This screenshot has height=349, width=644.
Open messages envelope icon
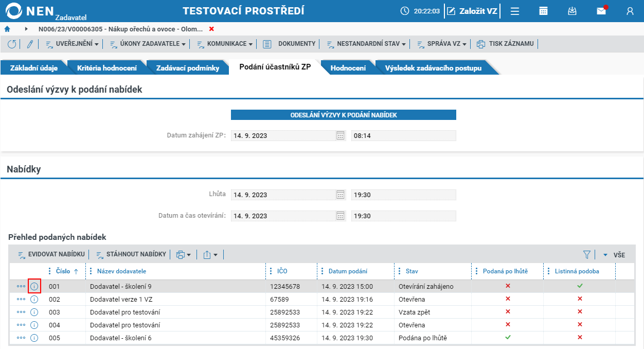tap(601, 11)
